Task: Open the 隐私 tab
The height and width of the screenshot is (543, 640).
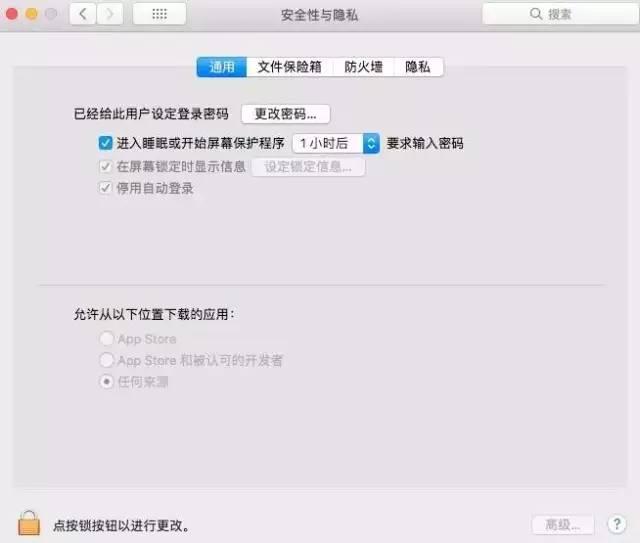Action: click(x=418, y=67)
